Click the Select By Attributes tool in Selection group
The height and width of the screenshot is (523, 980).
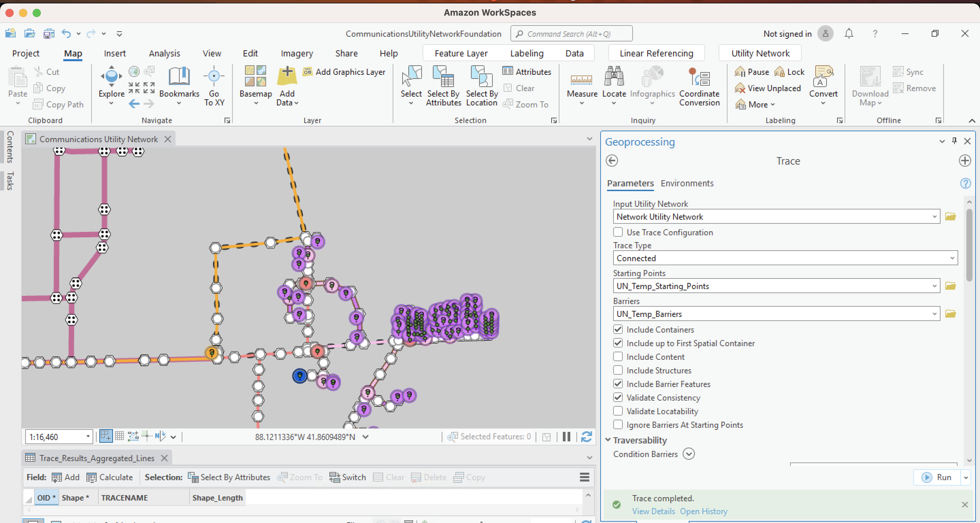click(x=443, y=87)
